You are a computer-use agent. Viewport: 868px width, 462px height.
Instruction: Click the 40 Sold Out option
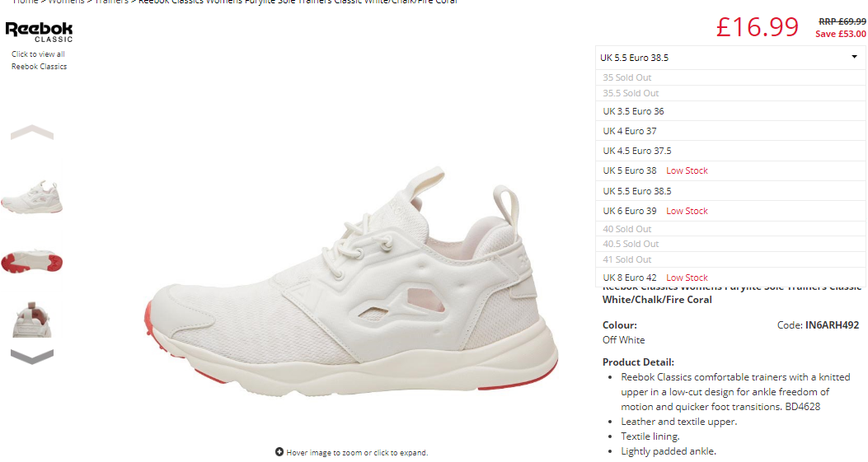click(730, 229)
